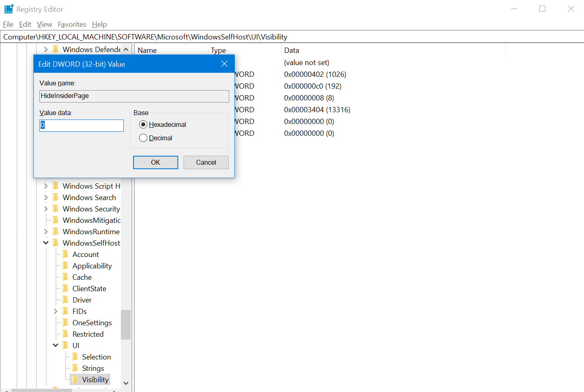Screen dimensions: 584x392
Task: Click the Value data input field
Action: click(x=81, y=125)
